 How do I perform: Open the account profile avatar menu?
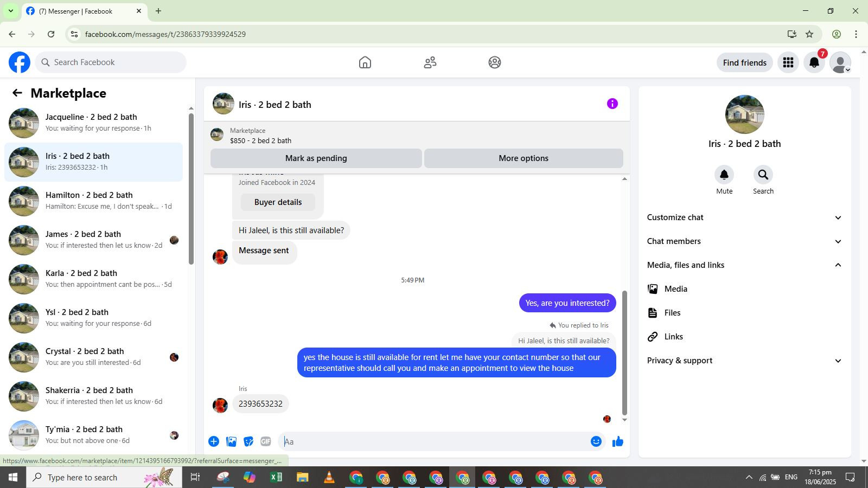tap(840, 62)
